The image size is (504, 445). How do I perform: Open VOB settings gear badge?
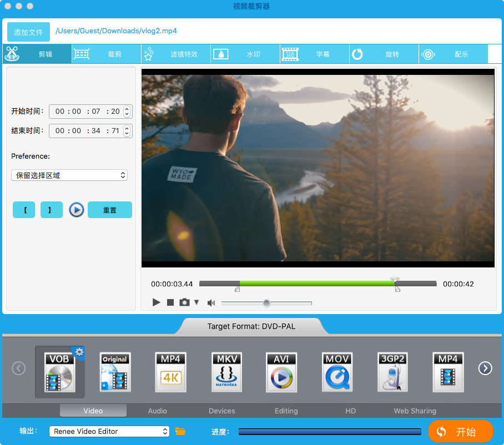[79, 352]
